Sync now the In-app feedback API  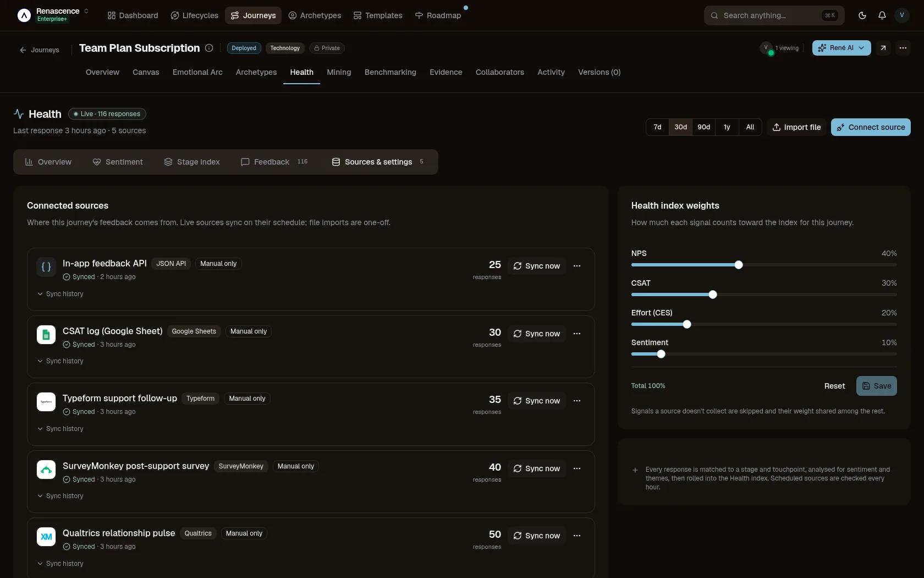pyautogui.click(x=537, y=266)
